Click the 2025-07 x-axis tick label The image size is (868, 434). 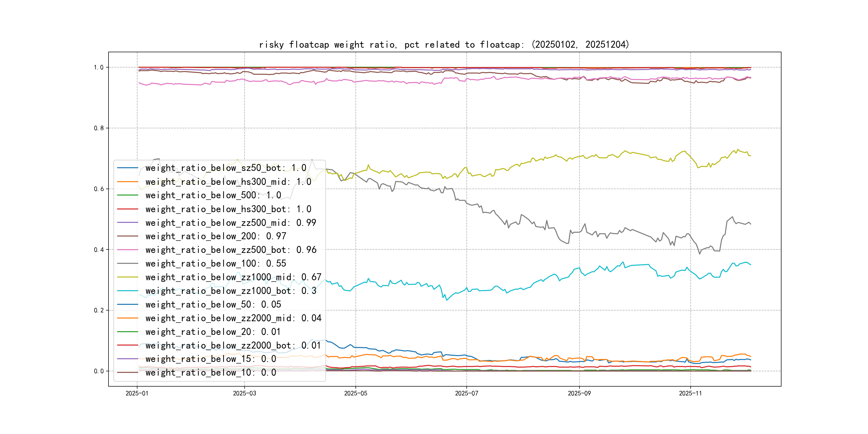tap(466, 393)
